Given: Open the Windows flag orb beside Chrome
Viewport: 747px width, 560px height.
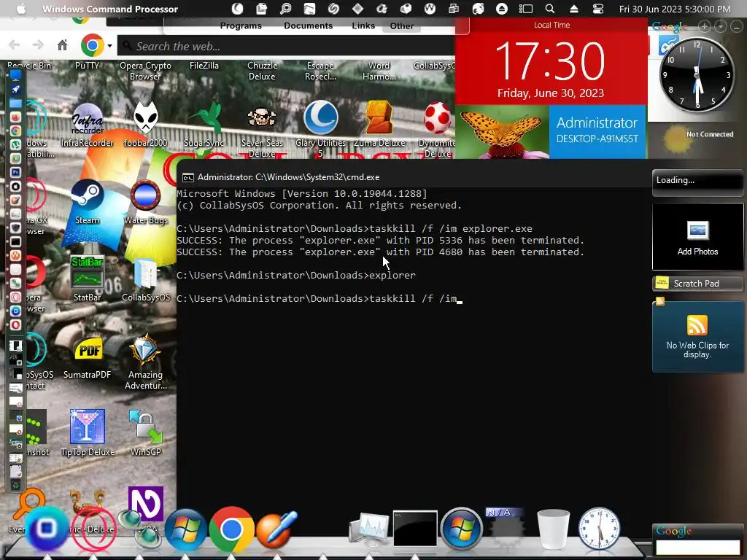Looking at the screenshot, I should pyautogui.click(x=186, y=529).
